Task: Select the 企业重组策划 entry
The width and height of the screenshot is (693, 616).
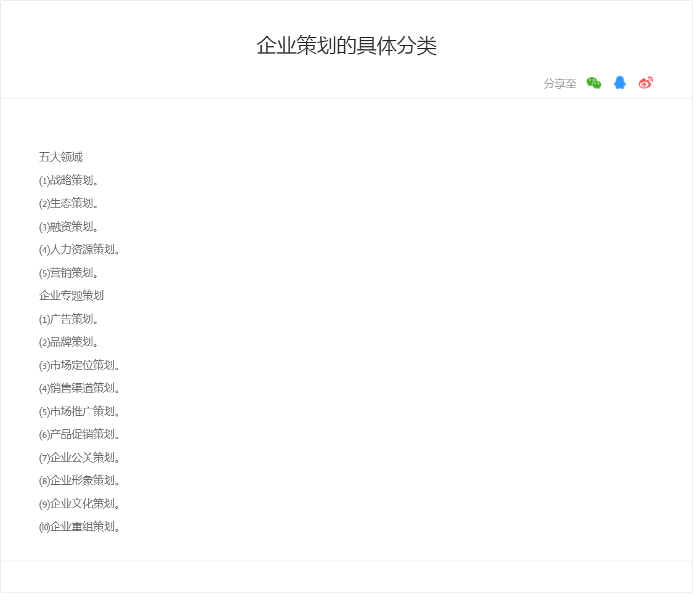Action: 79,527
